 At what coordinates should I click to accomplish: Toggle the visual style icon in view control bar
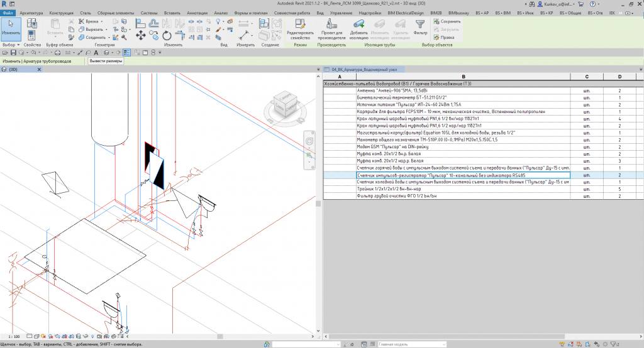pos(36,337)
